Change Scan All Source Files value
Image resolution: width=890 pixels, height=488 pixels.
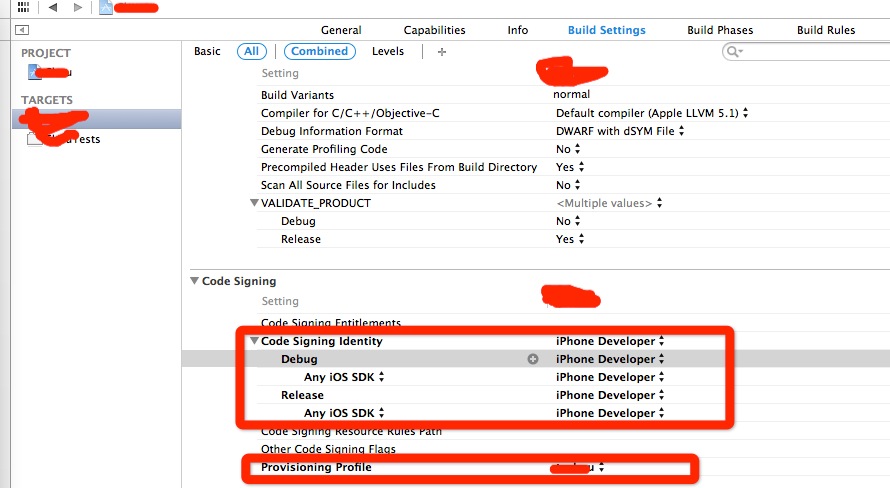coord(568,185)
